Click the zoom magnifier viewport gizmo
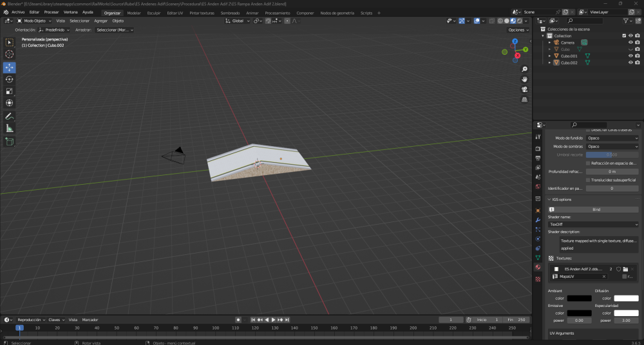 coord(525,69)
